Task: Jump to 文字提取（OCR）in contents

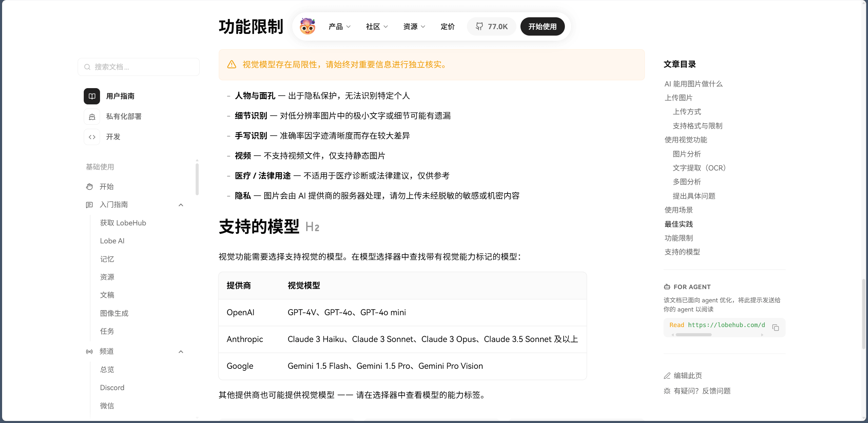Action: (699, 168)
